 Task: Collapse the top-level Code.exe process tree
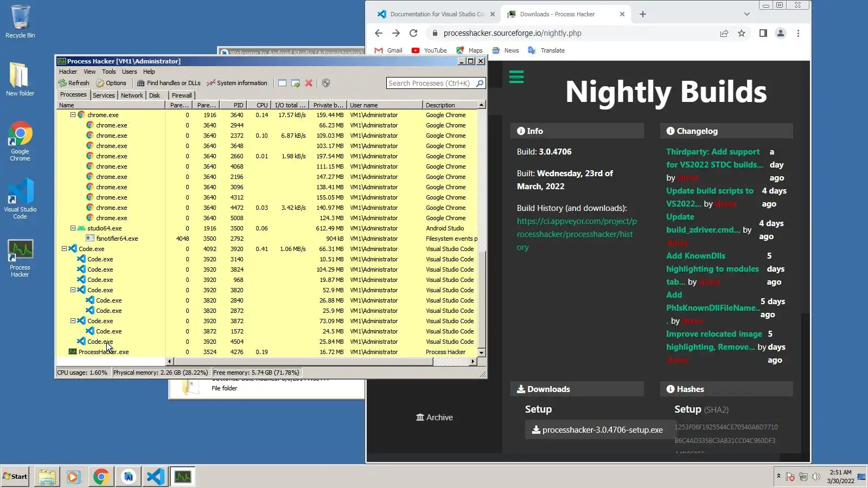click(x=64, y=249)
